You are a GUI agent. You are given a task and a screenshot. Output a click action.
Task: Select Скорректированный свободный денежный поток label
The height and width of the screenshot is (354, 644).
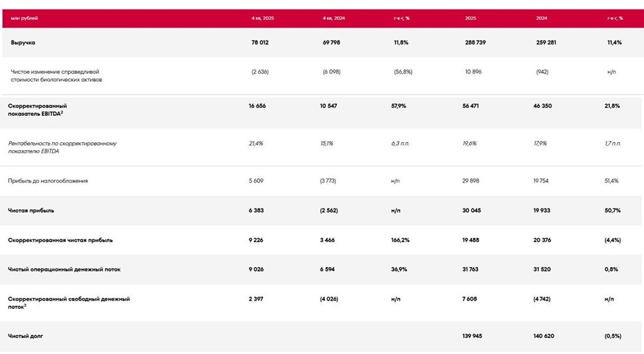69,303
